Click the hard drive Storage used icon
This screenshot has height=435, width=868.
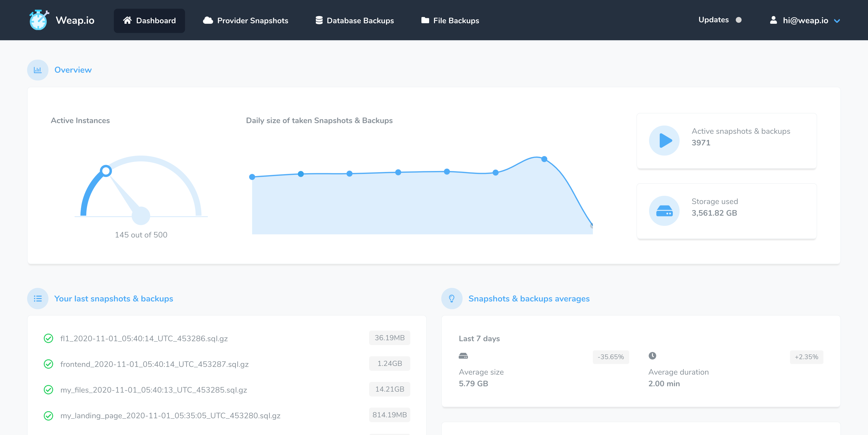(x=664, y=211)
